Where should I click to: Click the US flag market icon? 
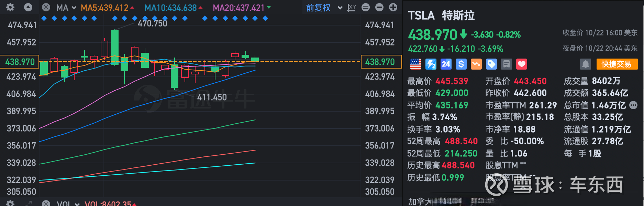(x=415, y=64)
